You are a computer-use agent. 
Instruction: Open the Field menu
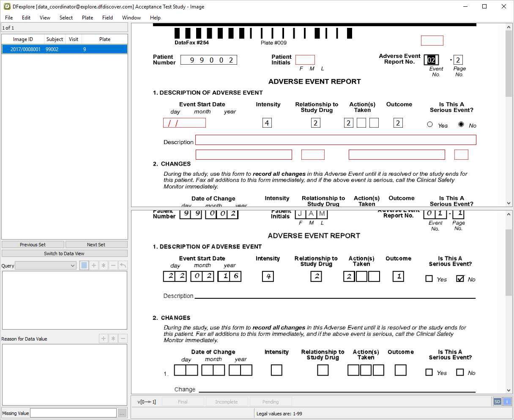tap(107, 18)
